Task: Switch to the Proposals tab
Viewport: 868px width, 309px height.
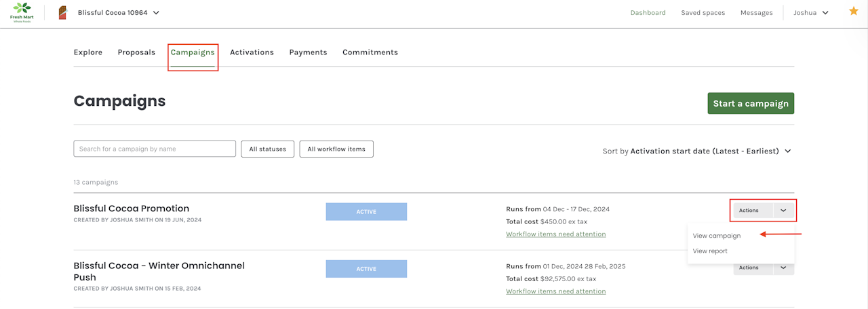Action: pos(136,52)
